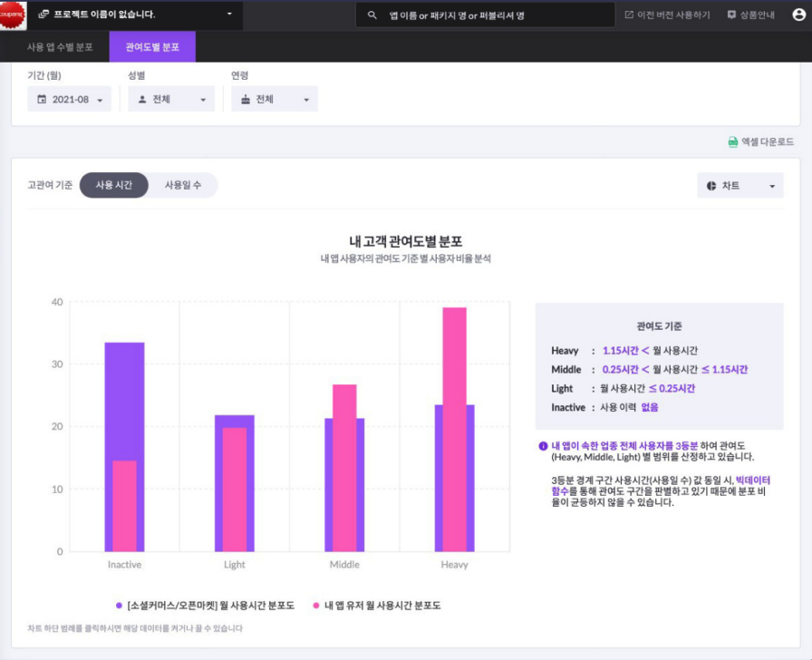Open the user account profile icon
The height and width of the screenshot is (660, 812).
coord(799,15)
